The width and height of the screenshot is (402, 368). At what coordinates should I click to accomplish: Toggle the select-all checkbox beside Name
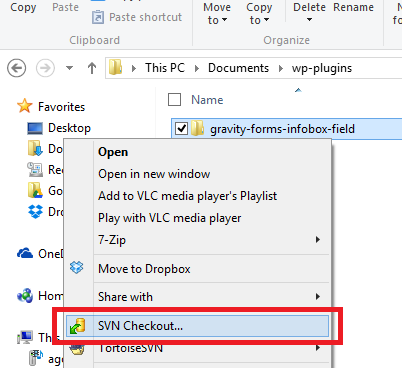174,100
